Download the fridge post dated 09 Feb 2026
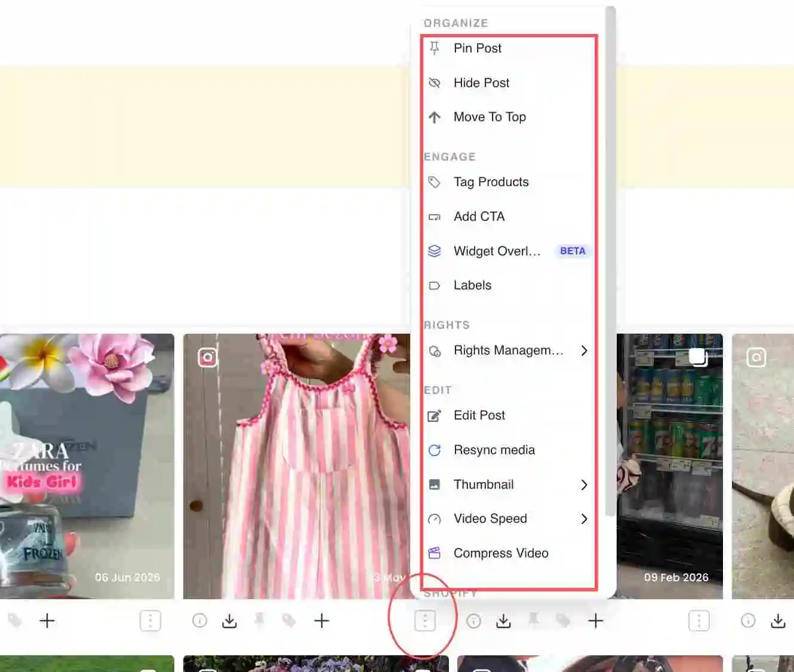The width and height of the screenshot is (794, 672). tap(503, 621)
